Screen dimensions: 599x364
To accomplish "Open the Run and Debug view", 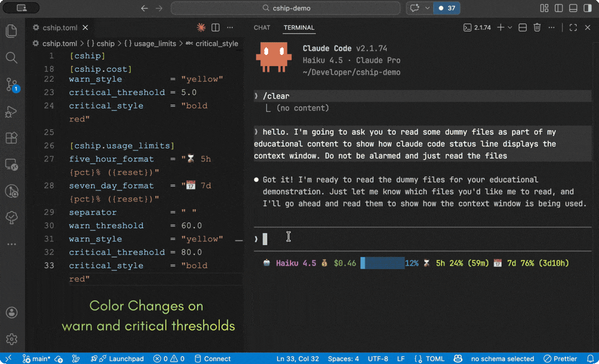I will (x=12, y=112).
